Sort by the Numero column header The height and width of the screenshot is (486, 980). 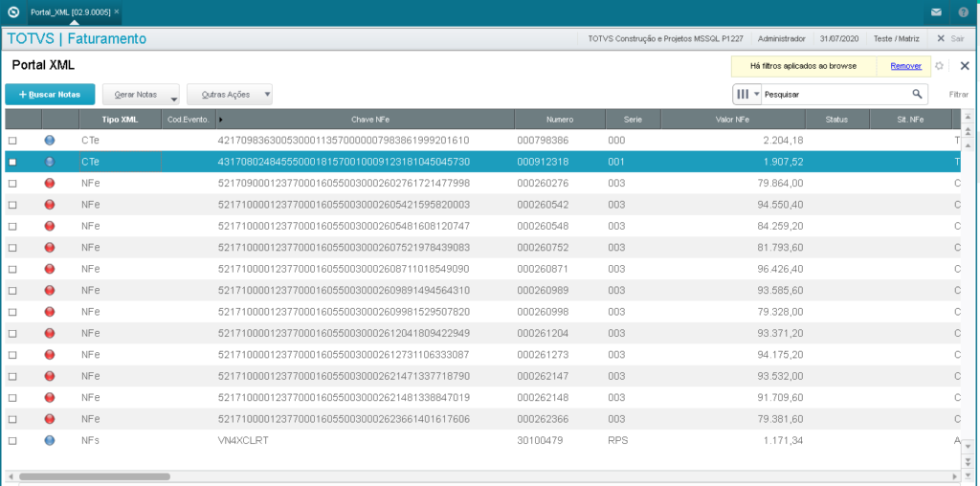coord(559,120)
